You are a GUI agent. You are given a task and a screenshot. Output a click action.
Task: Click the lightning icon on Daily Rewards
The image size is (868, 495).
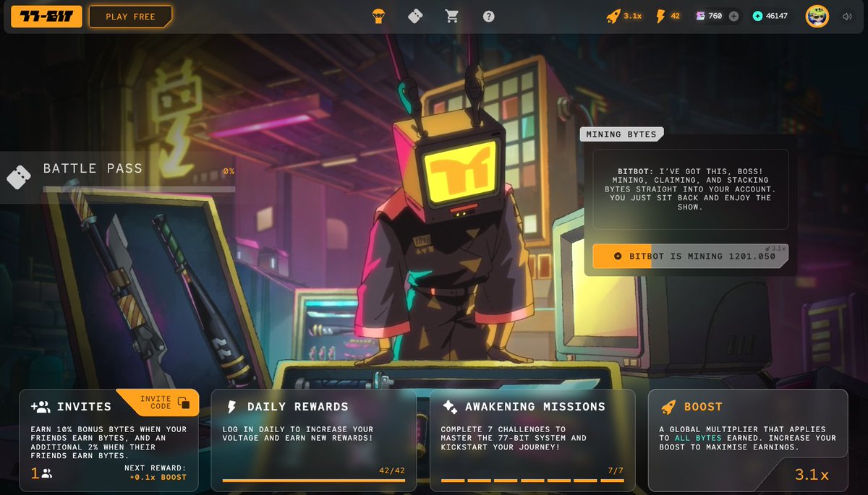(x=231, y=407)
